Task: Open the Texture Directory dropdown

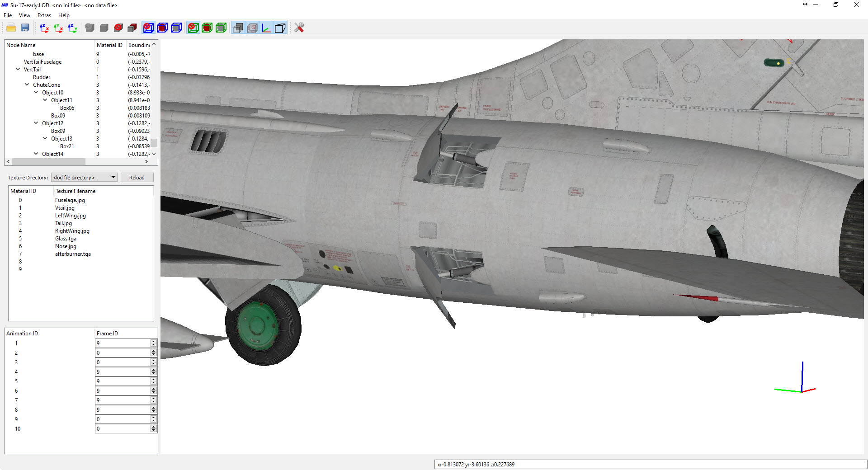Action: tap(85, 178)
